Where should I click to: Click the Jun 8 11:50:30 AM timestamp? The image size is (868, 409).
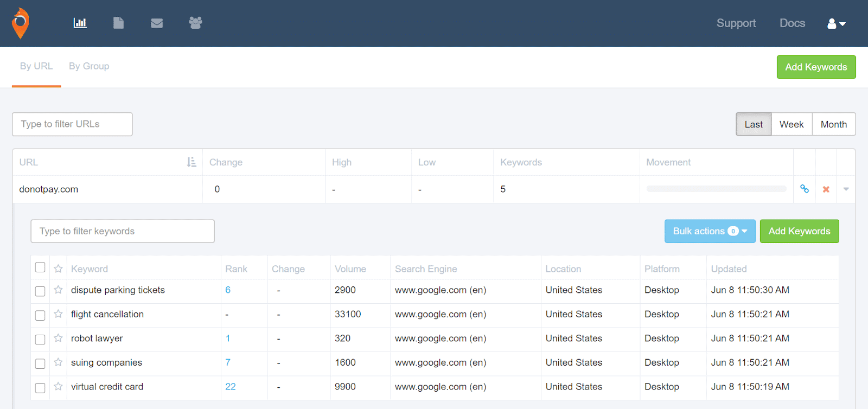750,290
